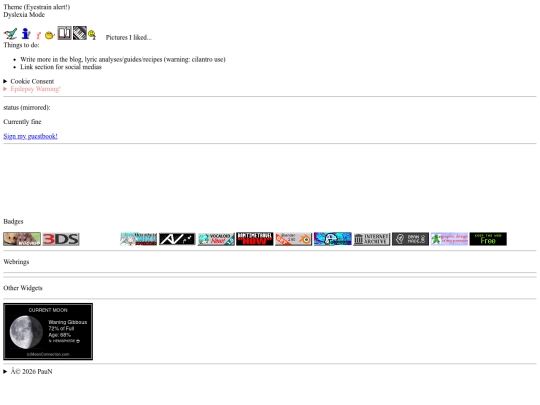Open the open-book icon
This screenshot has width=540, height=405.
pyautogui.click(x=64, y=33)
